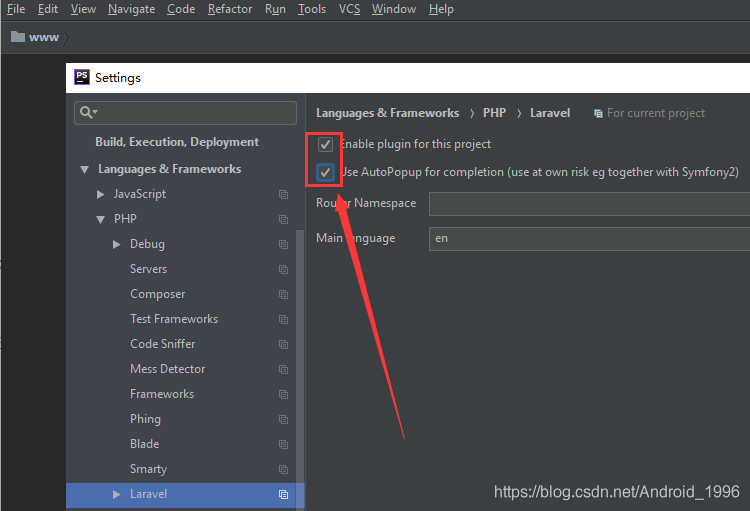Toggle Enable plugin for this project checkbox
750x511 pixels.
pos(325,144)
